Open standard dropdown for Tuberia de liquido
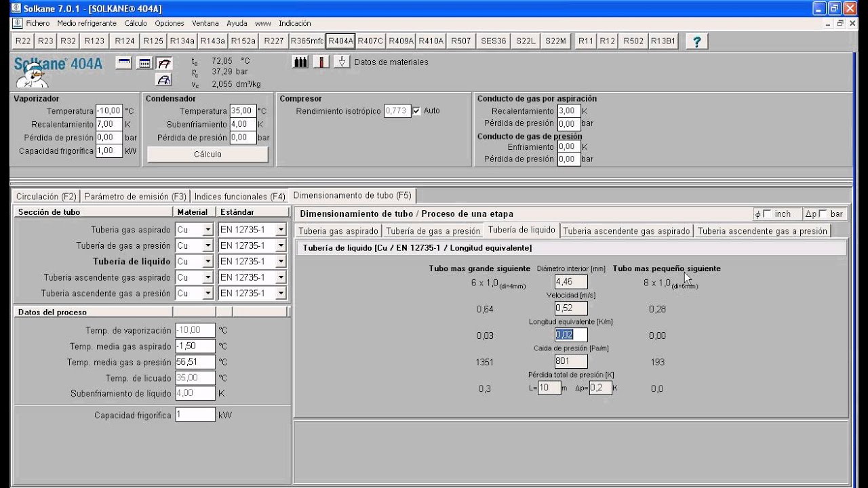This screenshot has height=488, width=868. tap(281, 262)
